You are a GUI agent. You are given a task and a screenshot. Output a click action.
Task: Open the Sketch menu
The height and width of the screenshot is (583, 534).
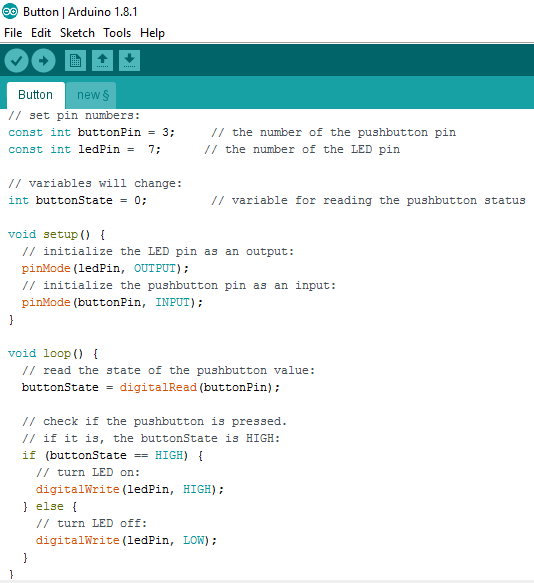tap(77, 33)
